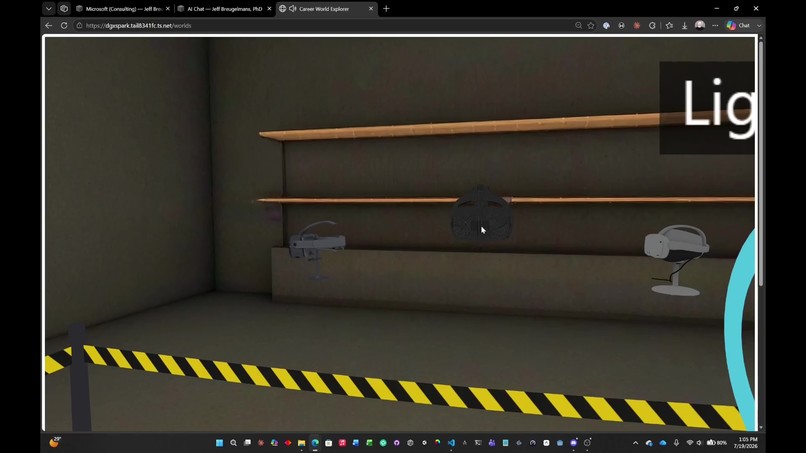Open Microsoft Edge from taskbar

(315, 443)
